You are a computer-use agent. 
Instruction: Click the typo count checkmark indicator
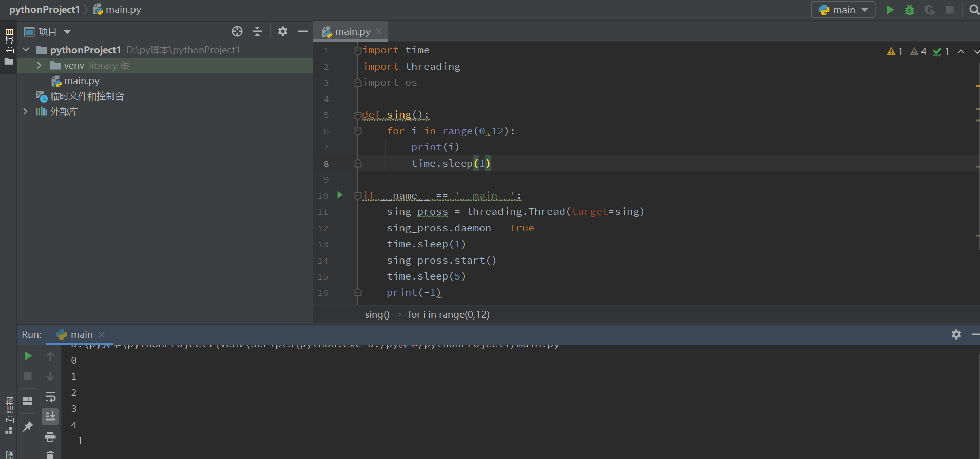point(941,51)
